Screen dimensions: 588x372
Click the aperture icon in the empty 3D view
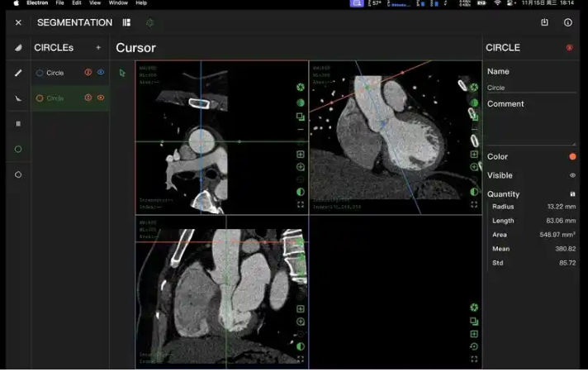(474, 308)
